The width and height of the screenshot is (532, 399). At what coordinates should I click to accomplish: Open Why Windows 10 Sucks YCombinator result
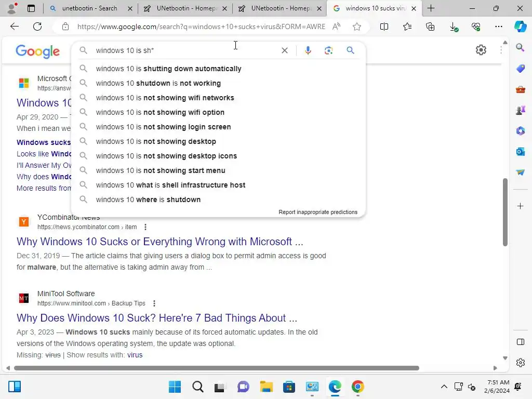tap(160, 242)
